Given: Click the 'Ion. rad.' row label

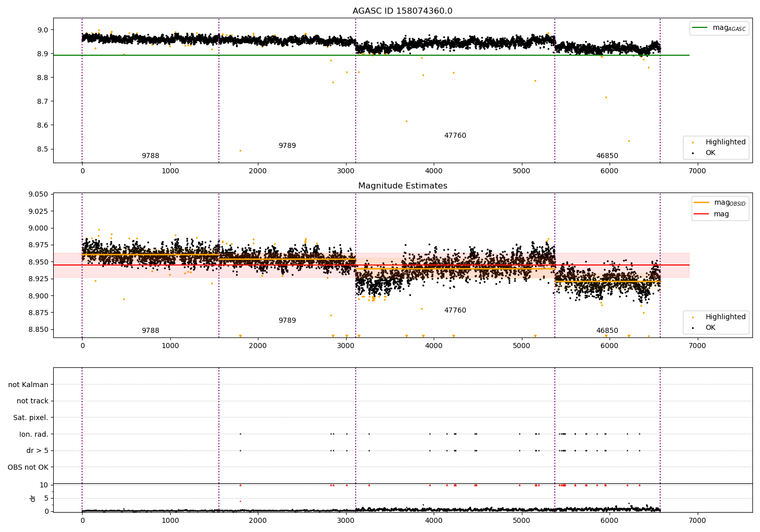Looking at the screenshot, I should pos(34,435).
